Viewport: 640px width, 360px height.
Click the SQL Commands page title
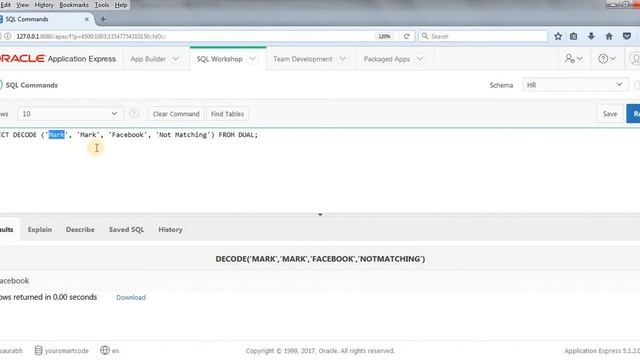point(31,85)
